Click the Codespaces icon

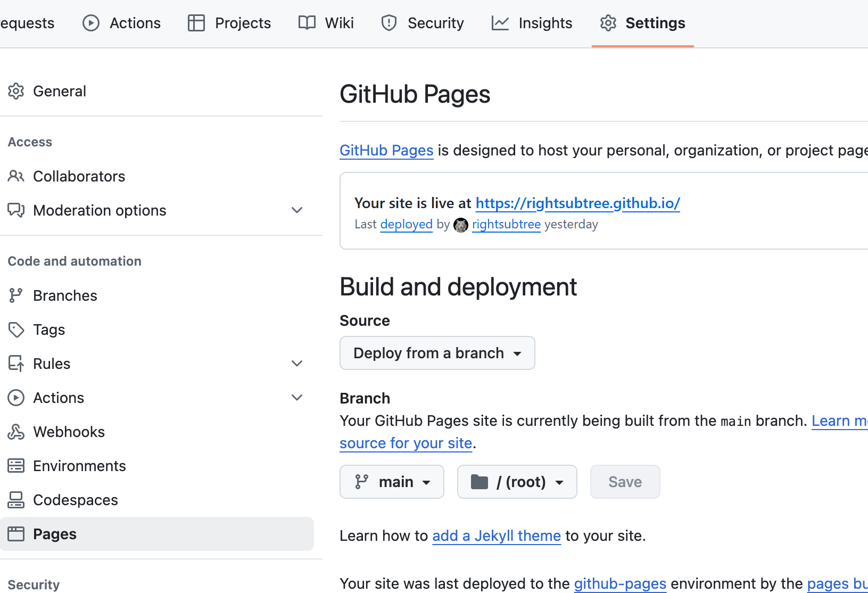16,500
